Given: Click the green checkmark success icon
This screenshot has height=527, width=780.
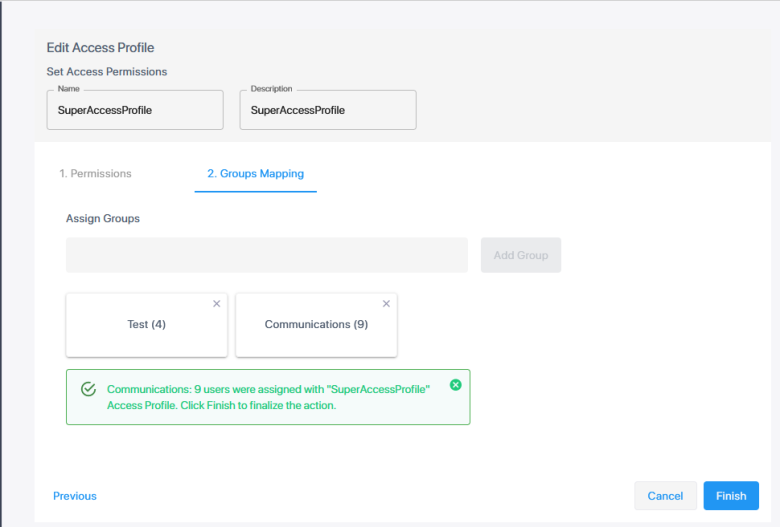Looking at the screenshot, I should tap(88, 389).
